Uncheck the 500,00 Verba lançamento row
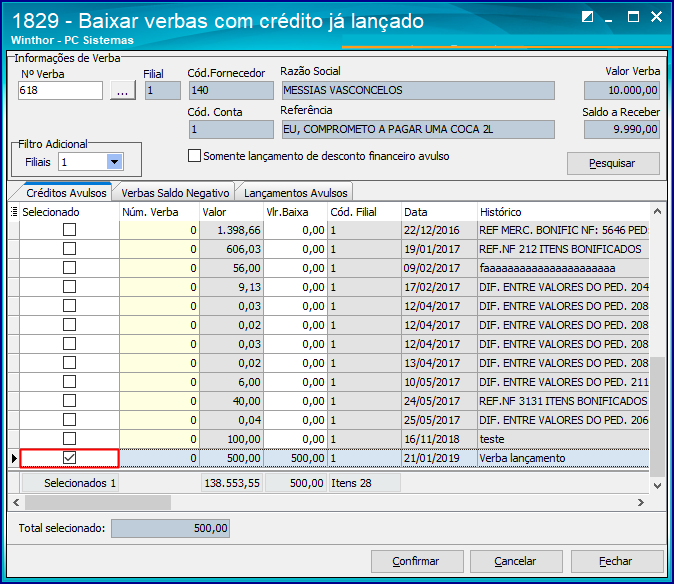 pos(69,458)
